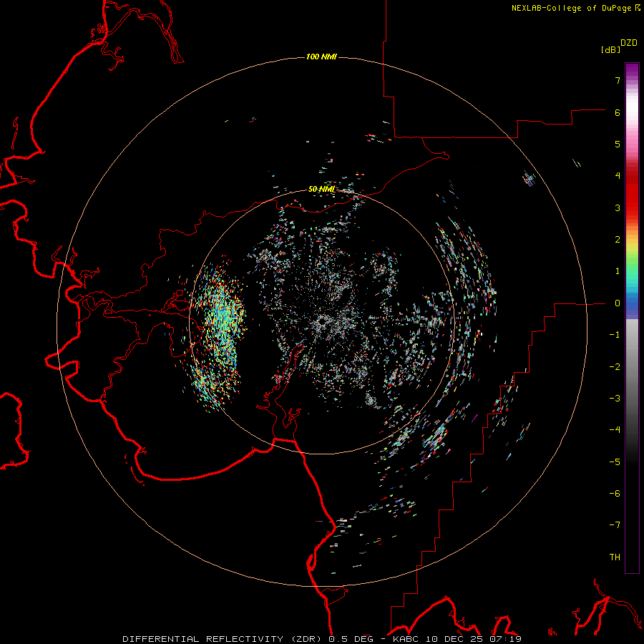Click the 3 value on color scale
644x644 pixels.
click(618, 208)
